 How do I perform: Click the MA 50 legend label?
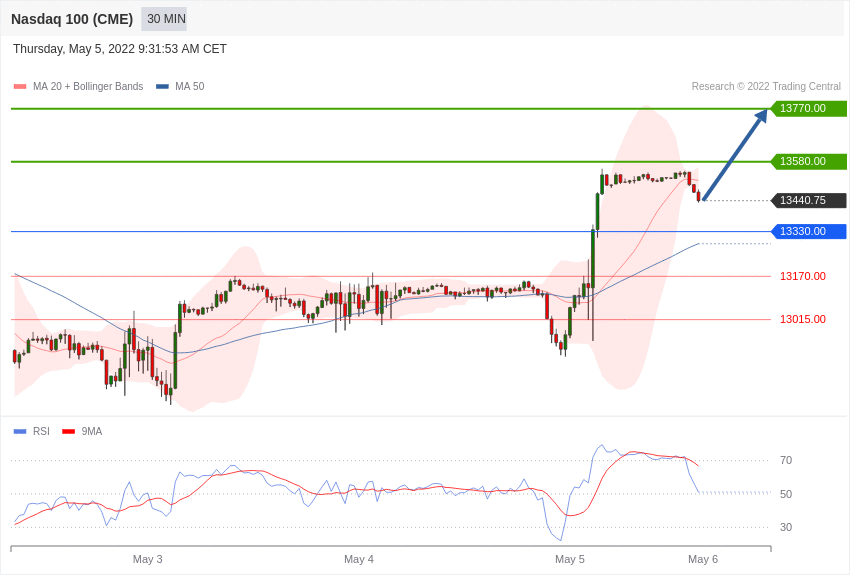tap(190, 87)
